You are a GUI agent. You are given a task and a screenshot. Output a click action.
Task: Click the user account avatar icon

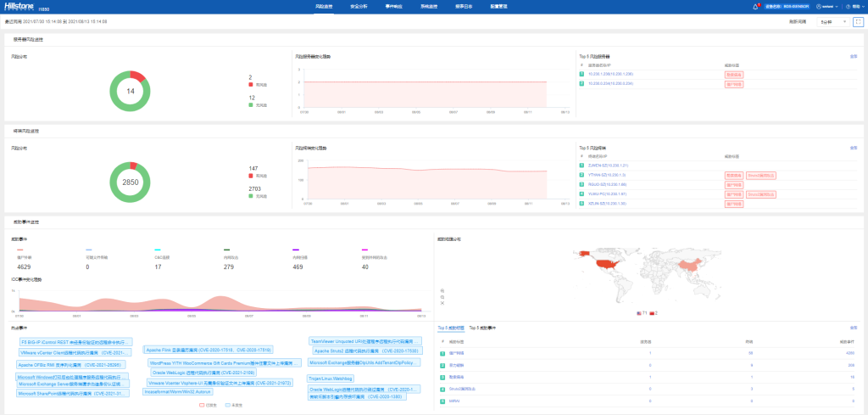click(817, 6)
